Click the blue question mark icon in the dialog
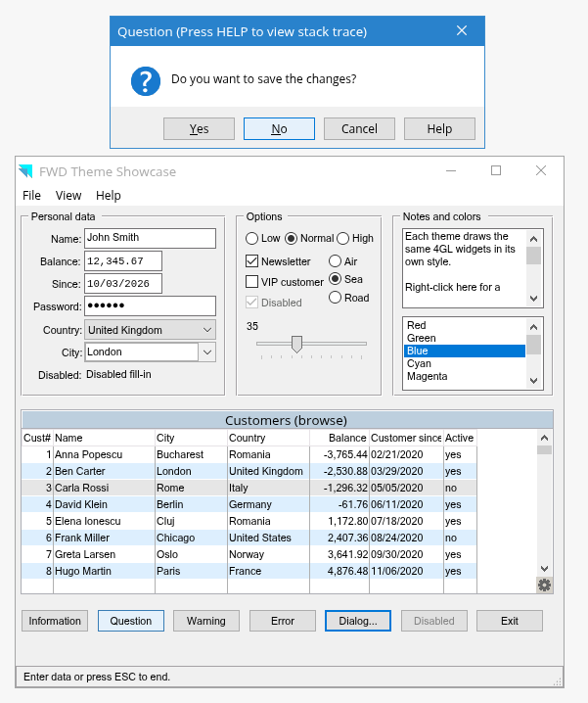The height and width of the screenshot is (703, 588). point(146,81)
